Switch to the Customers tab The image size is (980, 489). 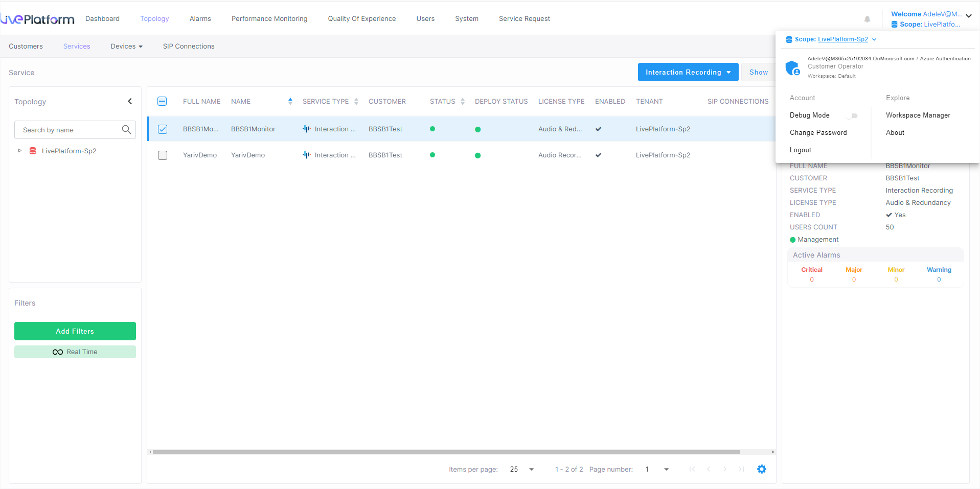pos(26,46)
